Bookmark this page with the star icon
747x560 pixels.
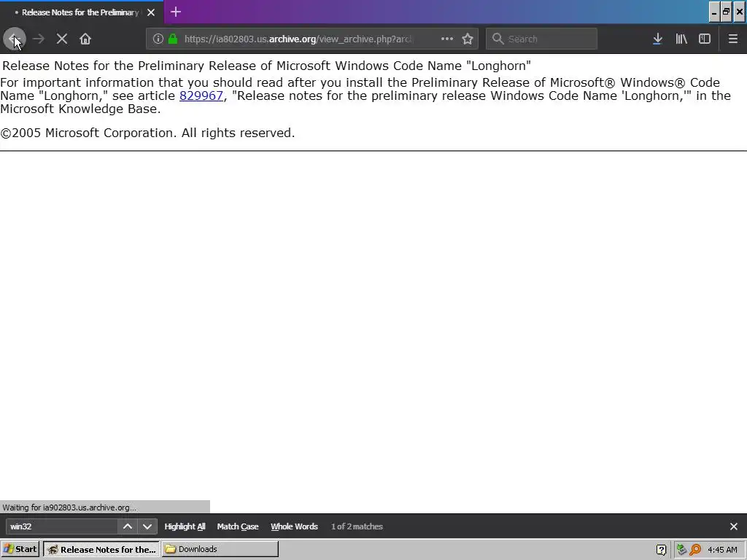tap(468, 39)
